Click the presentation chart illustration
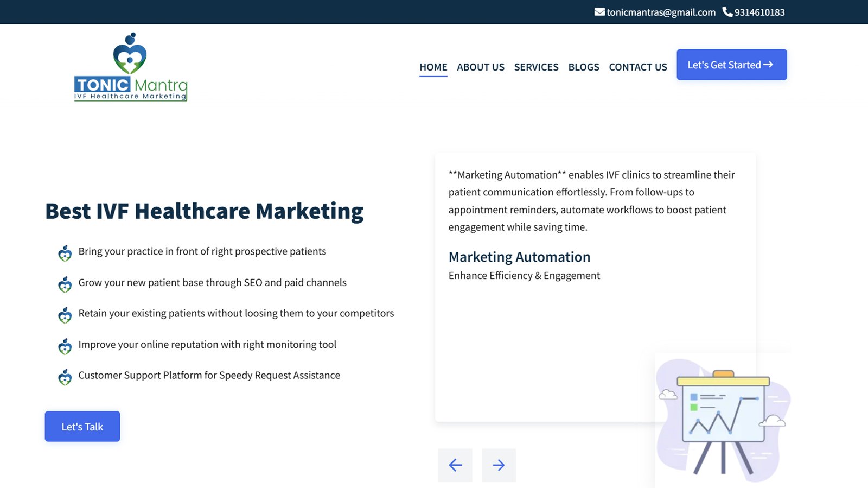 click(723, 420)
